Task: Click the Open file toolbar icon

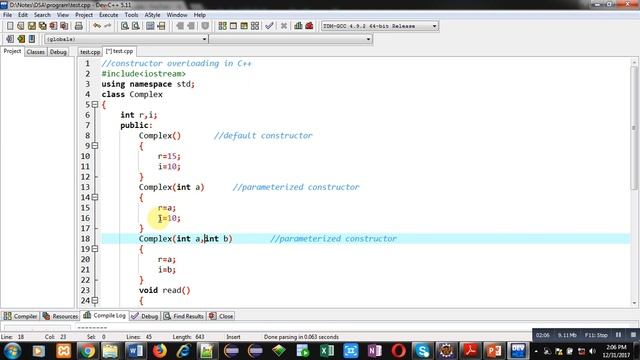Action: pos(20,26)
